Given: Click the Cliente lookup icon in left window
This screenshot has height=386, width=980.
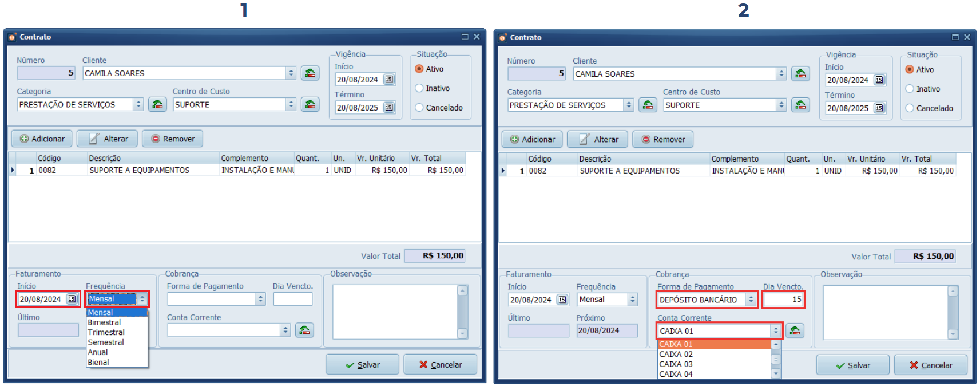Looking at the screenshot, I should 310,73.
